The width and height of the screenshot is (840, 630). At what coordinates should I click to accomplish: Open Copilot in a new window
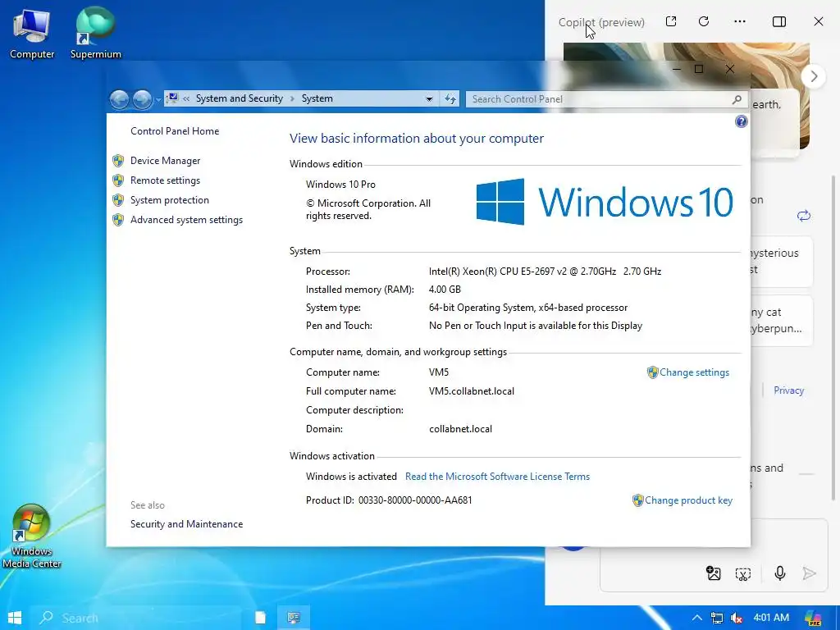click(x=671, y=21)
